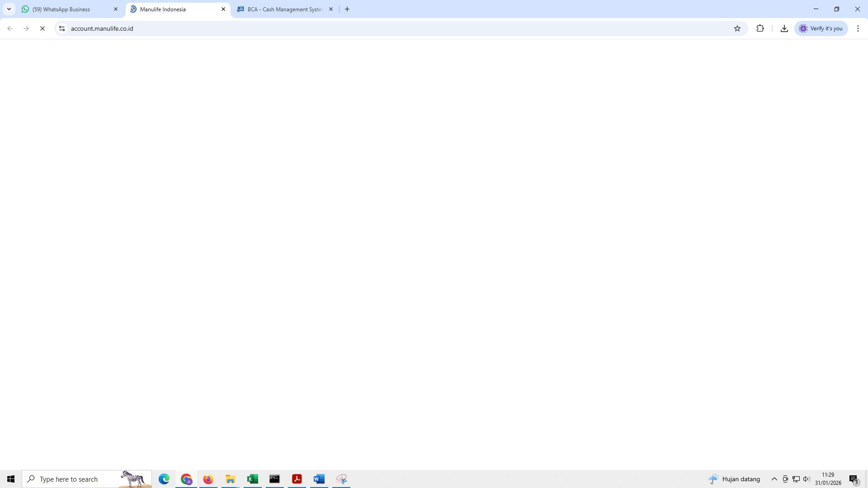
Task: Open Chrome's three-dot menu
Action: (x=858, y=28)
